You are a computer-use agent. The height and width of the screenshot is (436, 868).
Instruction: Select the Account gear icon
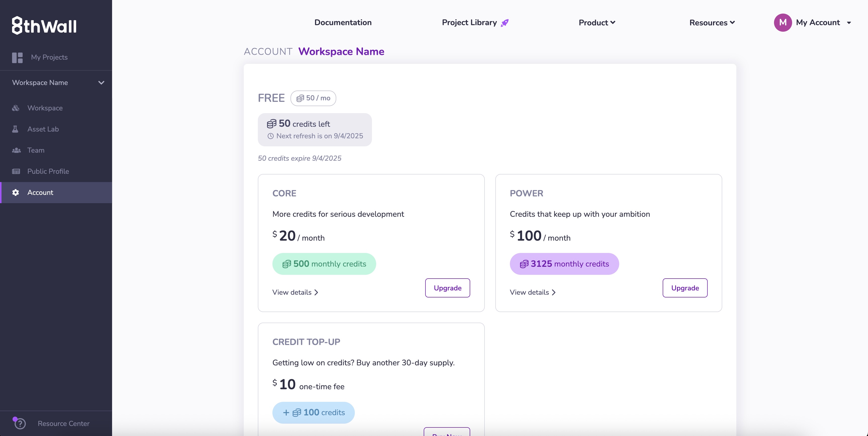tap(16, 193)
